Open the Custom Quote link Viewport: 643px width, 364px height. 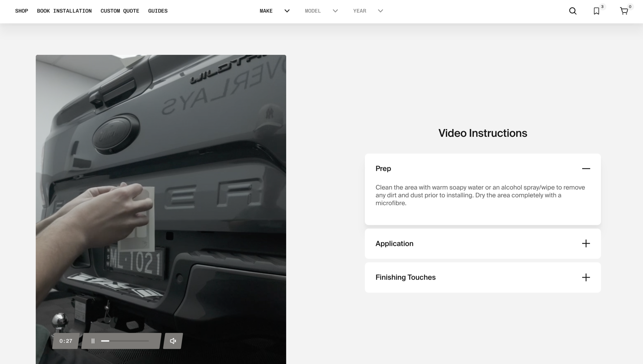[x=120, y=11]
